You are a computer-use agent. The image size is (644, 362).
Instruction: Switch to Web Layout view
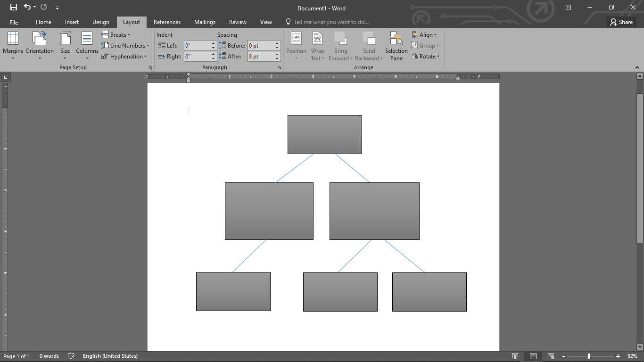coord(551,356)
